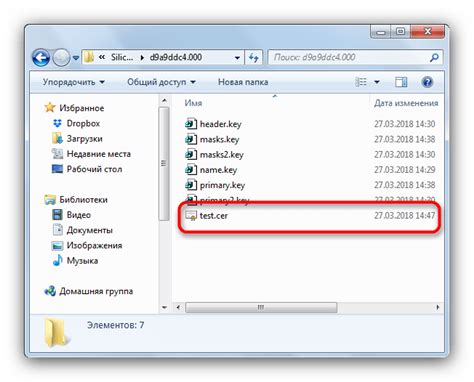Click the horizontal scrollbar thumb in file list
This screenshot has height=382, width=474.
tap(261, 307)
